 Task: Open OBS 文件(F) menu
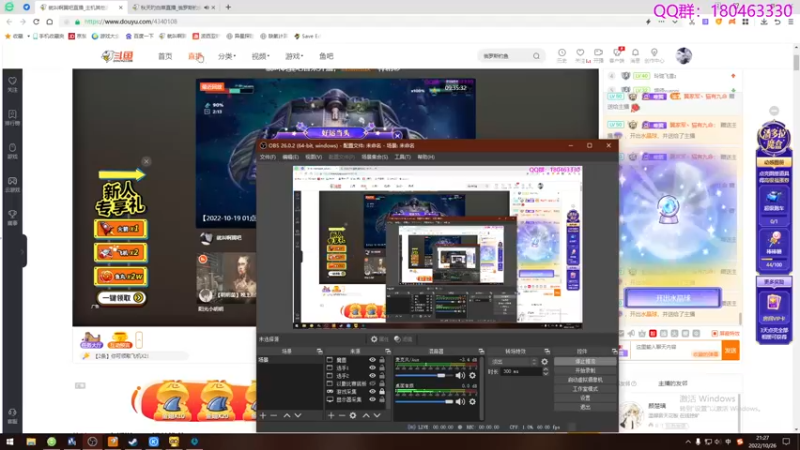268,157
